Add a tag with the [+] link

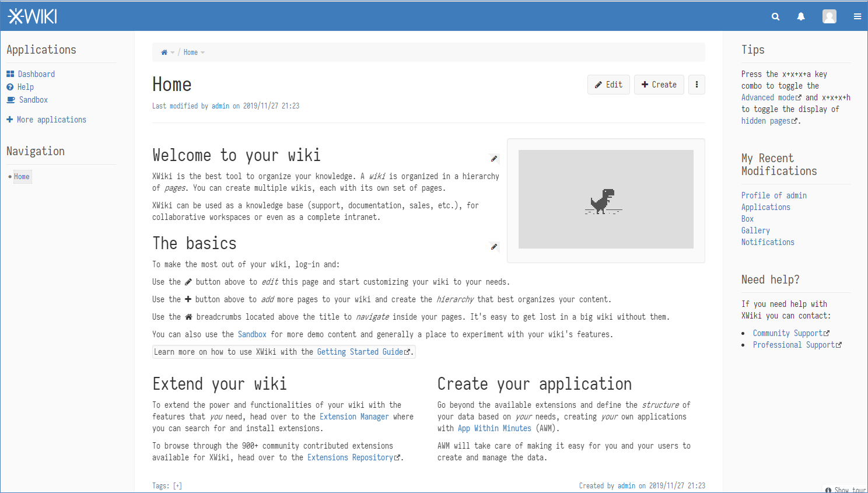(x=177, y=486)
